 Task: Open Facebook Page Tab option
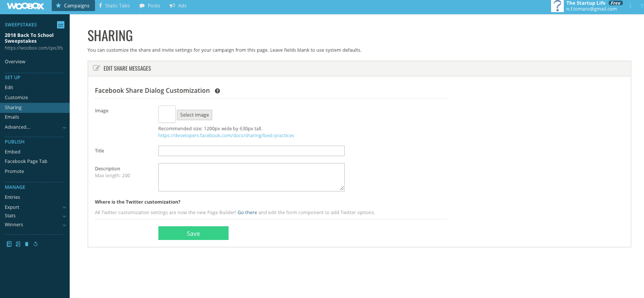tap(26, 161)
